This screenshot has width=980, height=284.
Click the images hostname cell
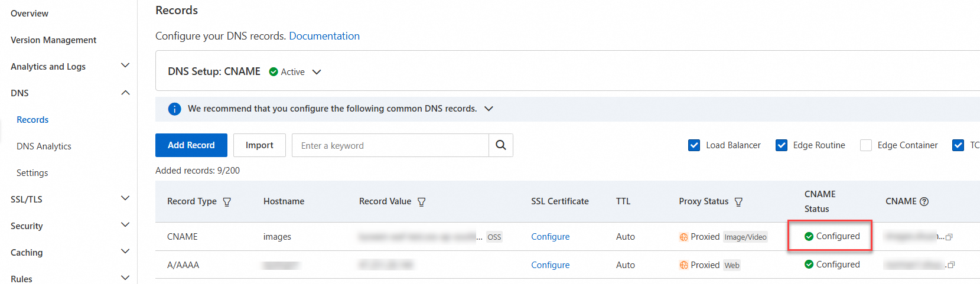point(277,237)
